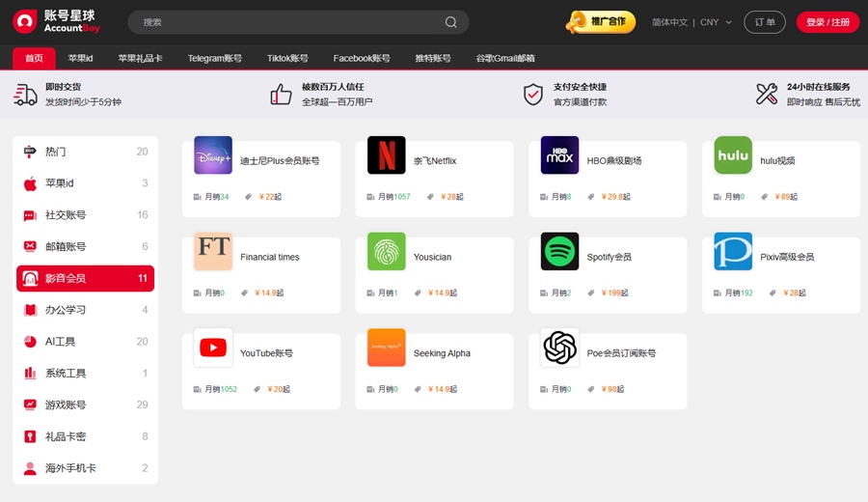Image resolution: width=868 pixels, height=502 pixels.
Task: Open the Seeking Alpha product link
Action: tap(442, 353)
